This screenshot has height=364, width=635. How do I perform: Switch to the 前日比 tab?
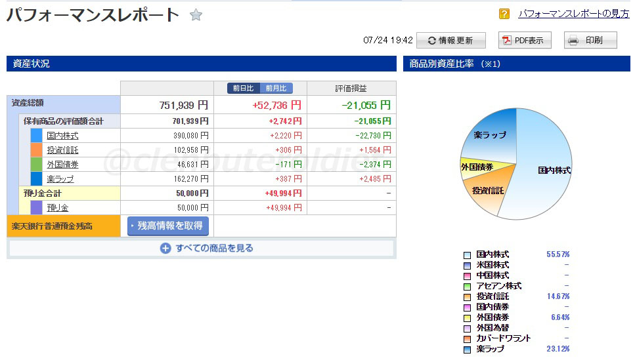tap(244, 88)
